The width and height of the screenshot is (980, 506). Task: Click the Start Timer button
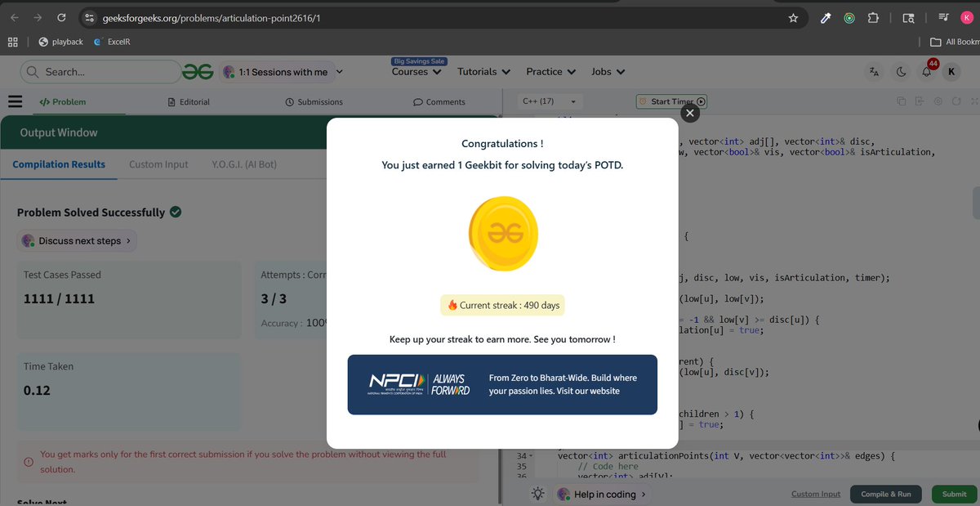tap(671, 101)
